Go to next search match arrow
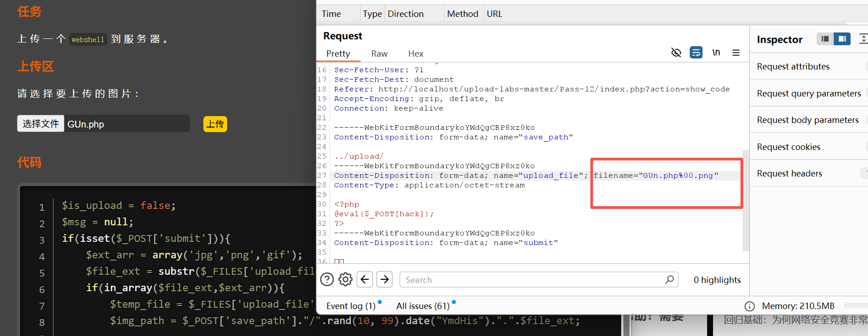This screenshot has width=868, height=336. (x=385, y=279)
